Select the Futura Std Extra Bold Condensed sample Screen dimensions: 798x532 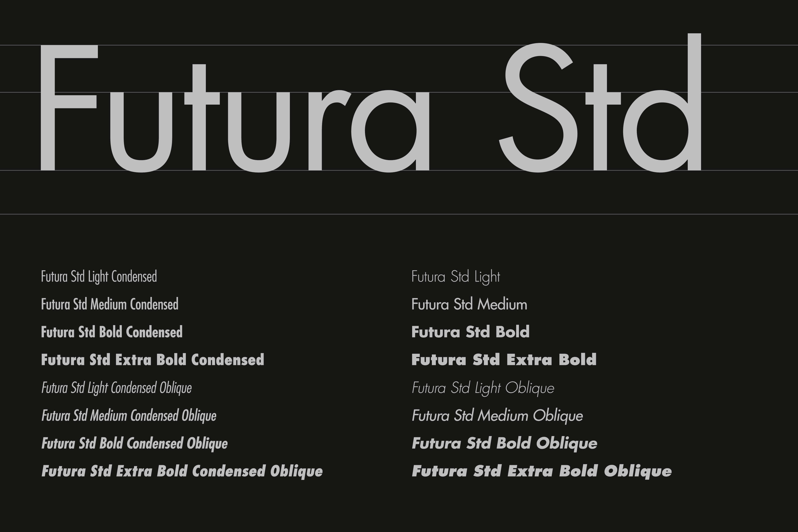tap(152, 360)
